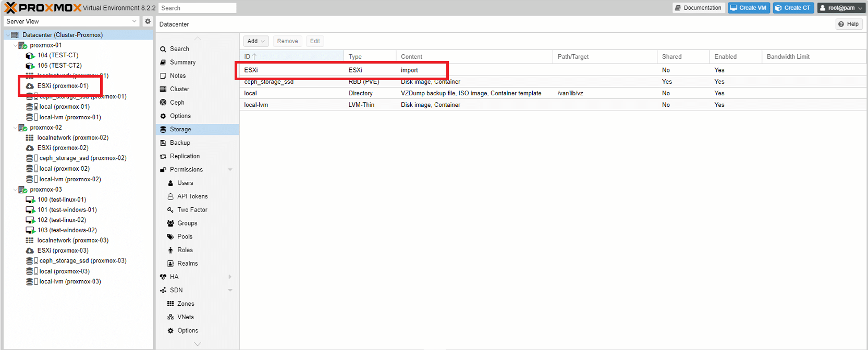The width and height of the screenshot is (868, 350).
Task: Collapse the proxmox-03 node
Action: [x=15, y=190]
